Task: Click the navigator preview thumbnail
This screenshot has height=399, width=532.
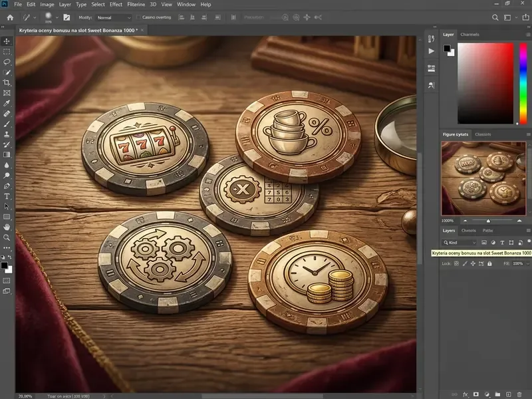Action: (x=484, y=178)
